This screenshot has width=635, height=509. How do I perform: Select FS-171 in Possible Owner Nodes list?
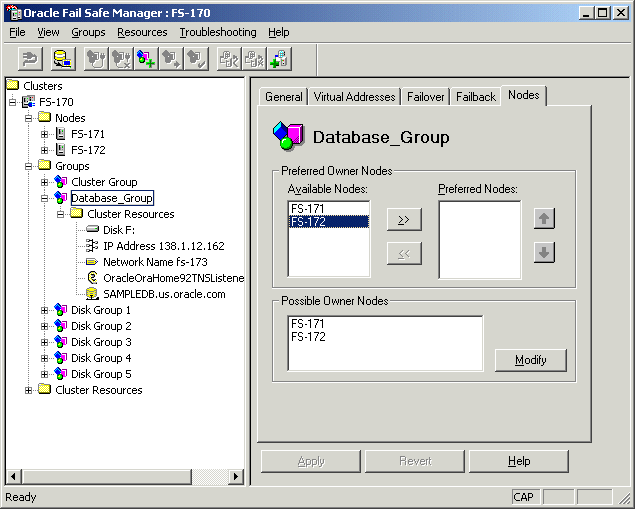pyautogui.click(x=385, y=324)
